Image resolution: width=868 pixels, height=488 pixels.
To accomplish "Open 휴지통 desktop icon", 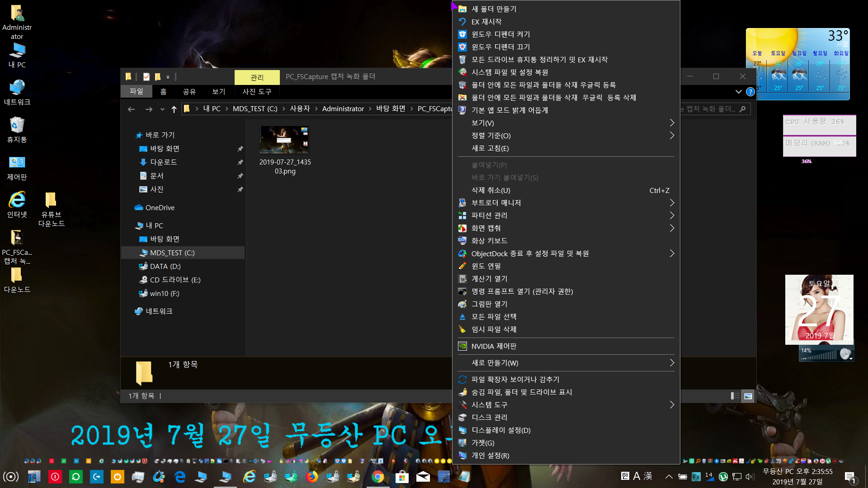I will [x=17, y=130].
